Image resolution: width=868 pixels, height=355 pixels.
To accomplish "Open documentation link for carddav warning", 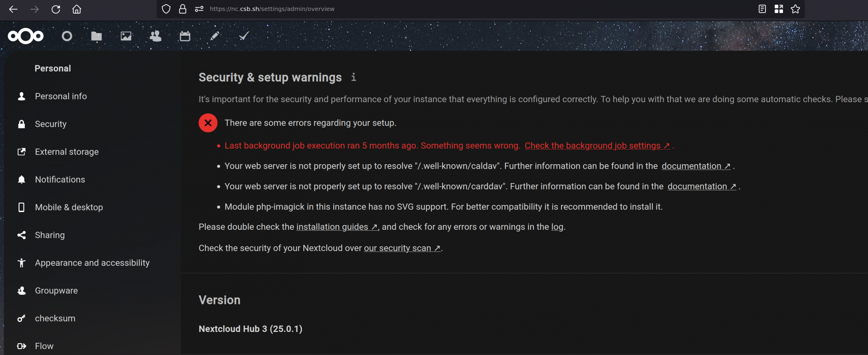I will point(702,186).
